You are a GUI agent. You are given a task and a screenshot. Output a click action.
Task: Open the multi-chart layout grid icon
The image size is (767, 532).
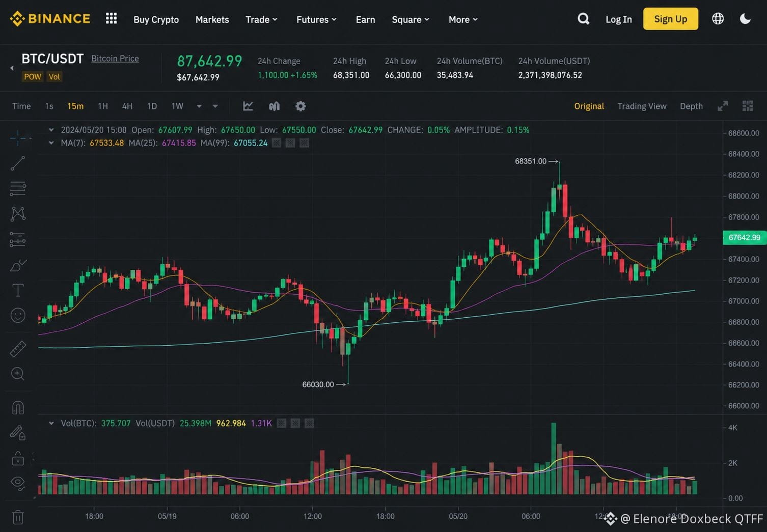pos(748,106)
